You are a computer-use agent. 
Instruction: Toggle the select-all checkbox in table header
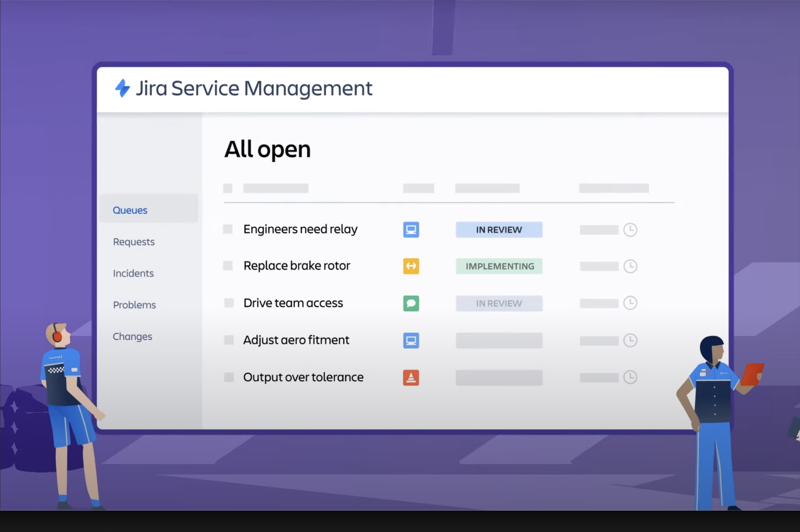click(x=228, y=188)
